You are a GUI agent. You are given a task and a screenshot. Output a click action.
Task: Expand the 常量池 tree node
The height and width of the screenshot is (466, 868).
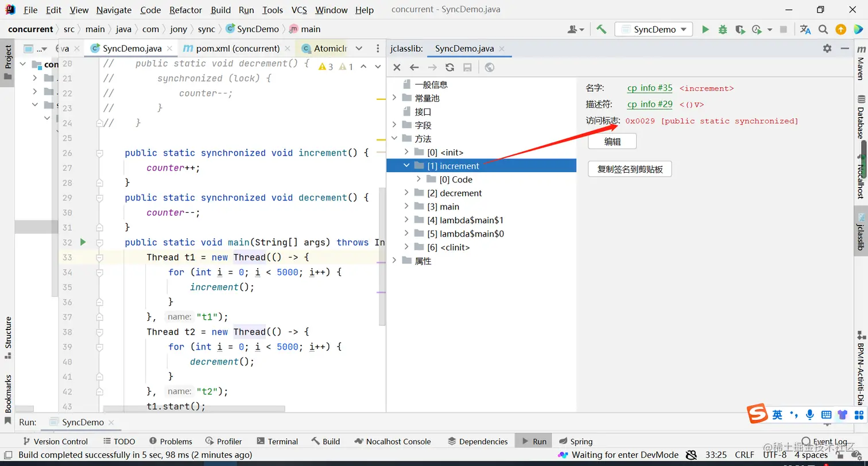[394, 98]
